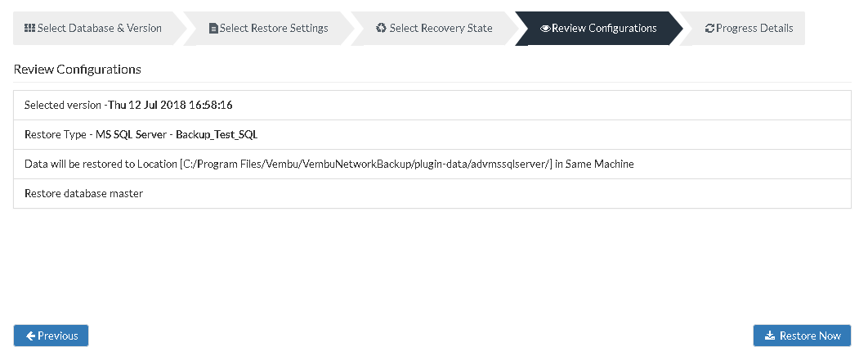Click the Previous button
Screen dimensions: 868x356
(51, 336)
